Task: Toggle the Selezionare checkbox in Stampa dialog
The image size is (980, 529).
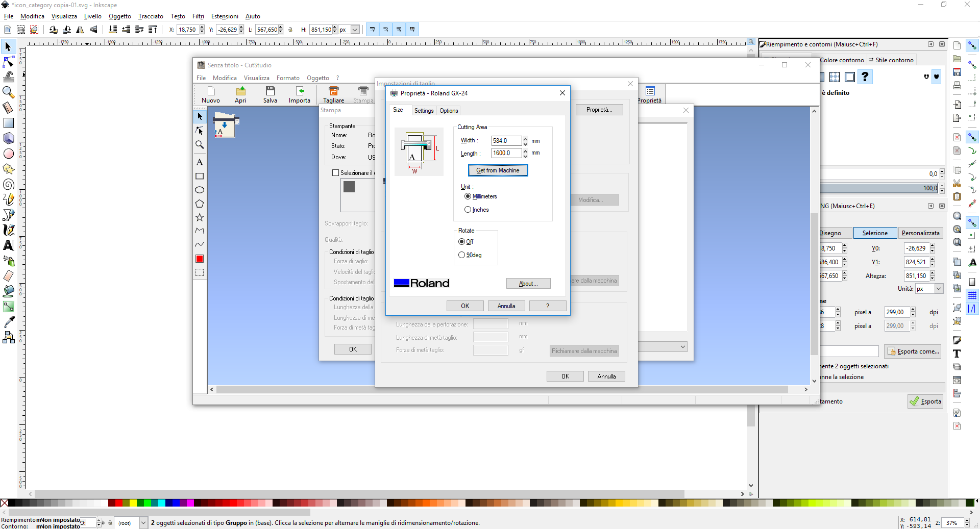Action: (x=335, y=173)
